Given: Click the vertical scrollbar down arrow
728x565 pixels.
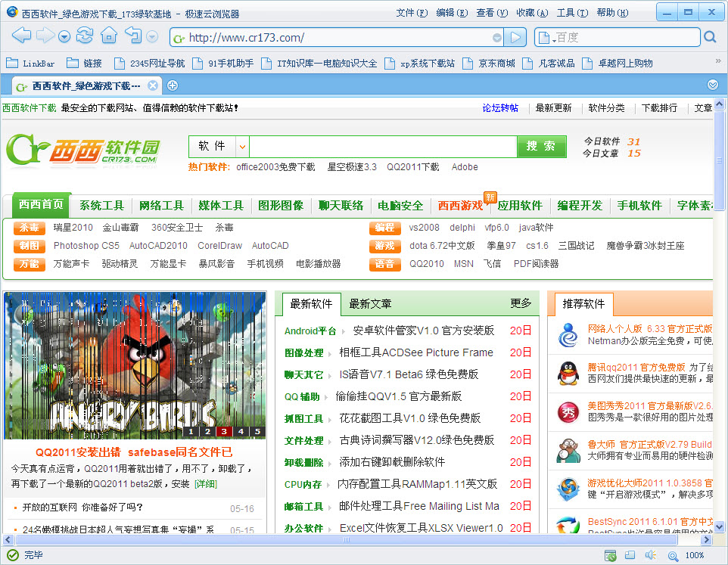Looking at the screenshot, I should [719, 527].
